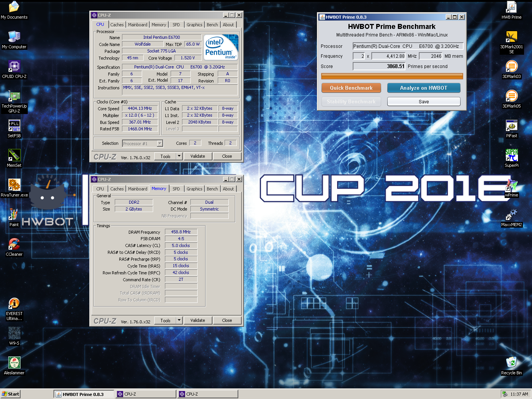Click the HWBOT Prime orange progress bar
This screenshot has height=399, width=532.
[392, 76]
